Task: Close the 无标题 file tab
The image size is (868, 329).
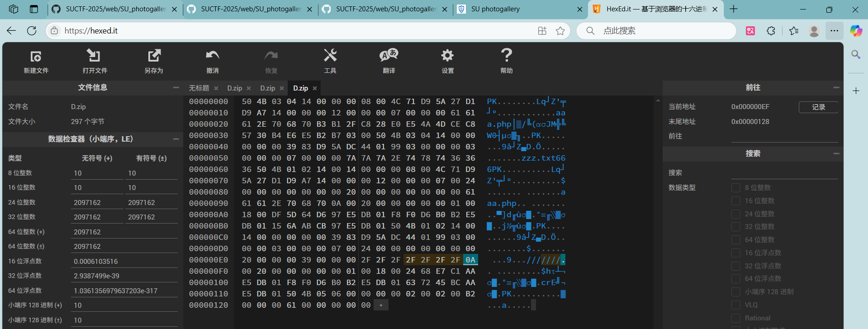Action: coord(216,88)
